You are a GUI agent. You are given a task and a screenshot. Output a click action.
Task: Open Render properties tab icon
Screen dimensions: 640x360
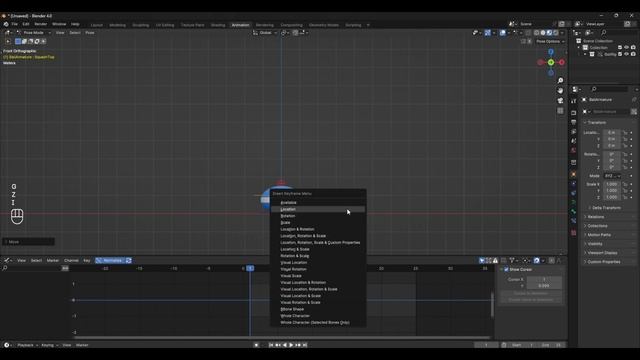tap(573, 113)
